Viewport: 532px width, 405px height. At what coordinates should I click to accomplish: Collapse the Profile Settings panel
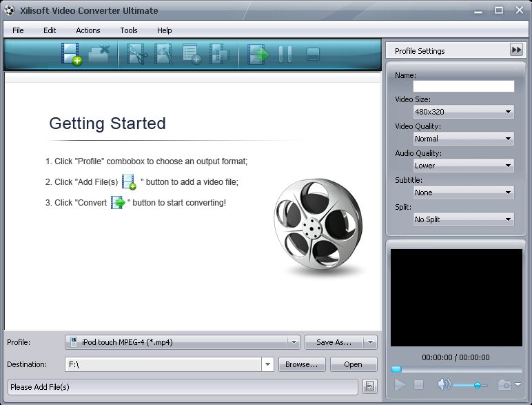pos(515,50)
